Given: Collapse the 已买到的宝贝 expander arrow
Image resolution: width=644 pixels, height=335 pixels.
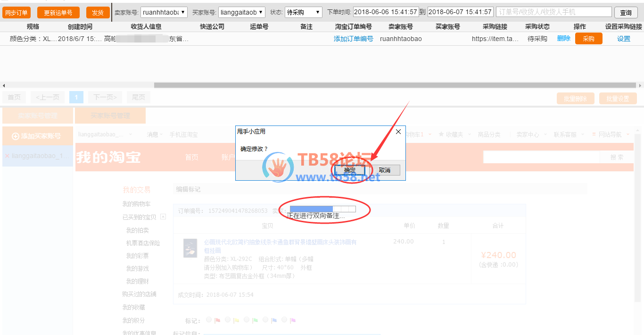Looking at the screenshot, I should coord(163,217).
